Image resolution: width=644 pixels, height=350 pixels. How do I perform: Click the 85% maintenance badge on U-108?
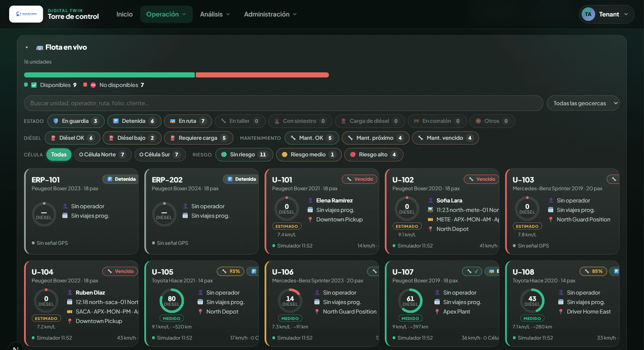coord(593,271)
